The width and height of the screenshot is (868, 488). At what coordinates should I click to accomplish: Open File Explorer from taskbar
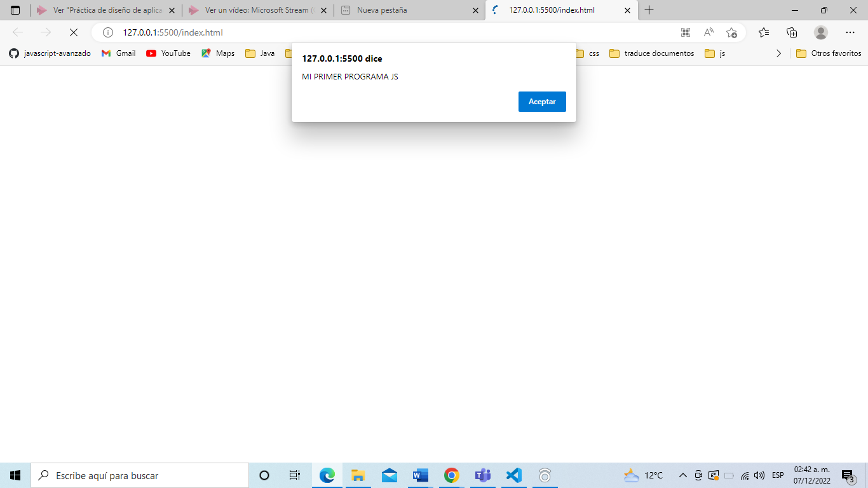pos(358,475)
